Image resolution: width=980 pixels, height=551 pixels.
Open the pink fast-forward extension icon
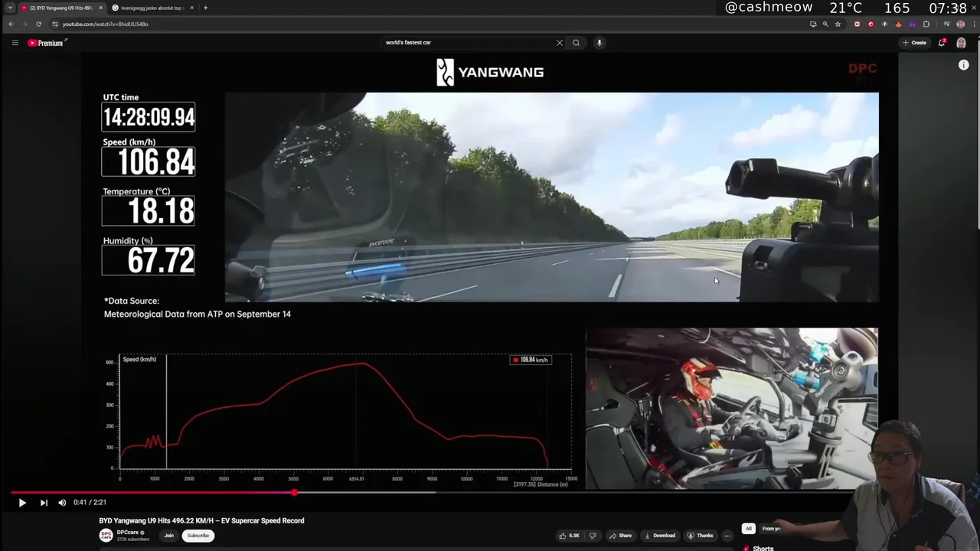click(x=857, y=24)
